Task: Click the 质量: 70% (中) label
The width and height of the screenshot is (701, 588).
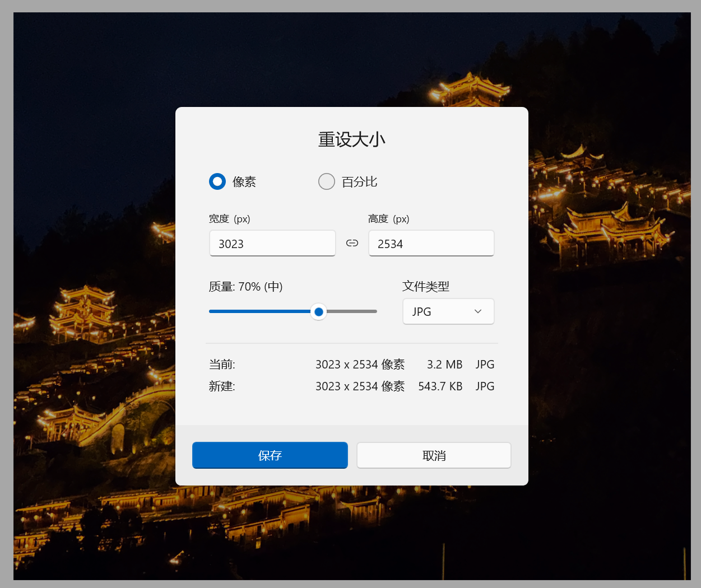Action: coord(245,286)
